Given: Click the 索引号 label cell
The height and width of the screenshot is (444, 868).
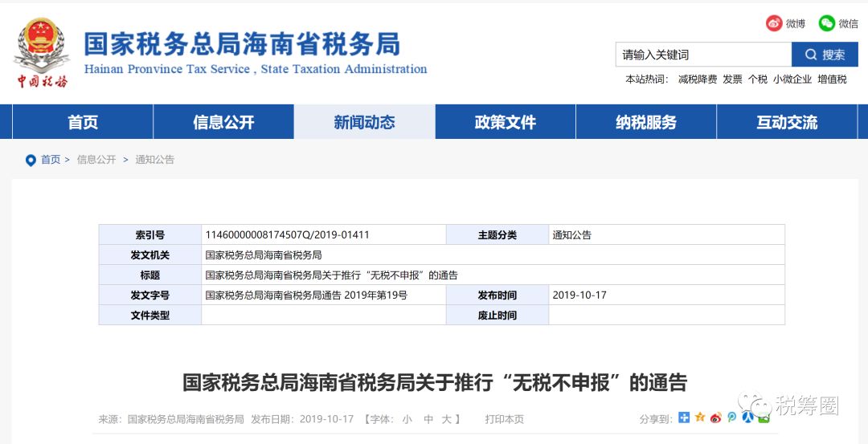Looking at the screenshot, I should pos(150,235).
